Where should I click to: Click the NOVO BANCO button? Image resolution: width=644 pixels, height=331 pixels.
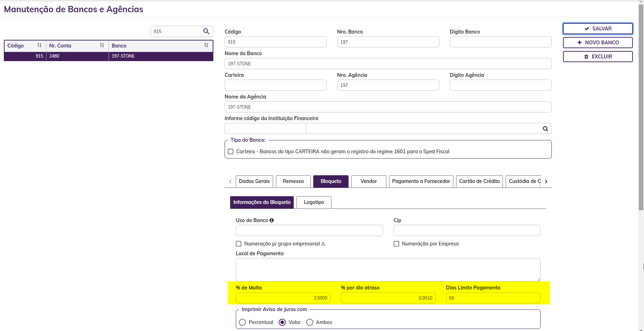tap(598, 43)
